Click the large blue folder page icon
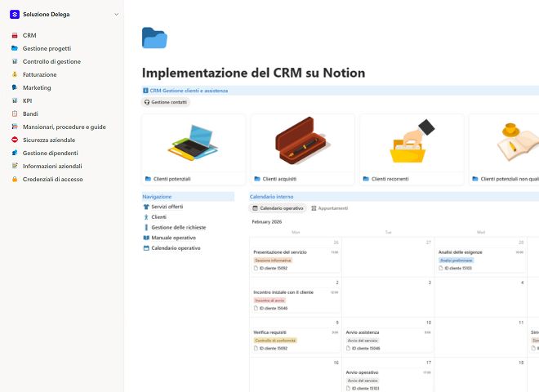539x392 pixels. [154, 38]
